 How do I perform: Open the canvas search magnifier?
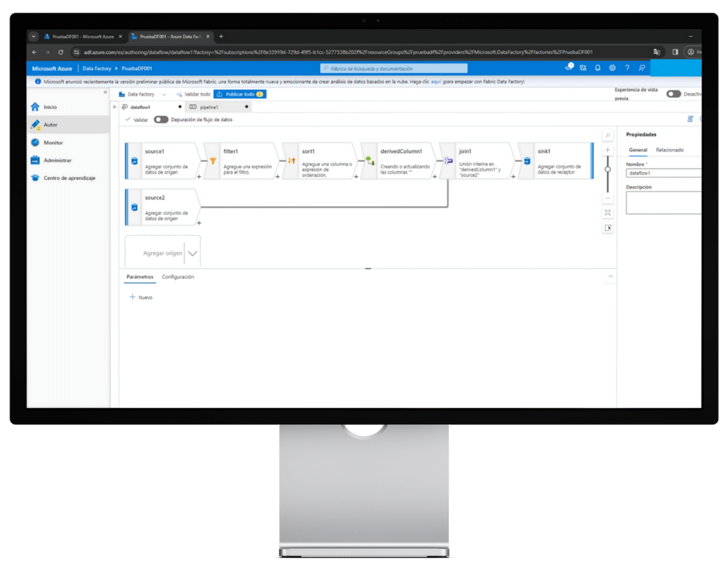coord(608,135)
